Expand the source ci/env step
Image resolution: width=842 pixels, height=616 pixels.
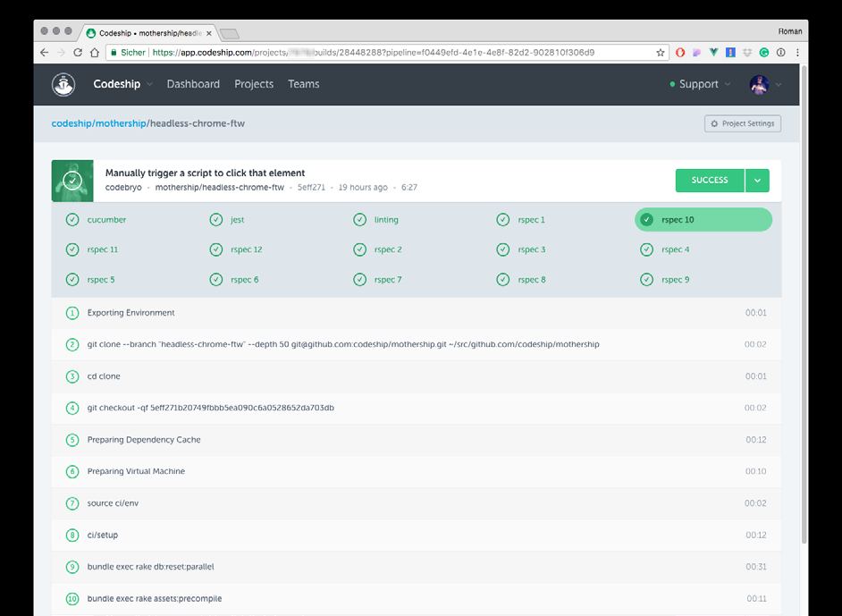(x=417, y=503)
